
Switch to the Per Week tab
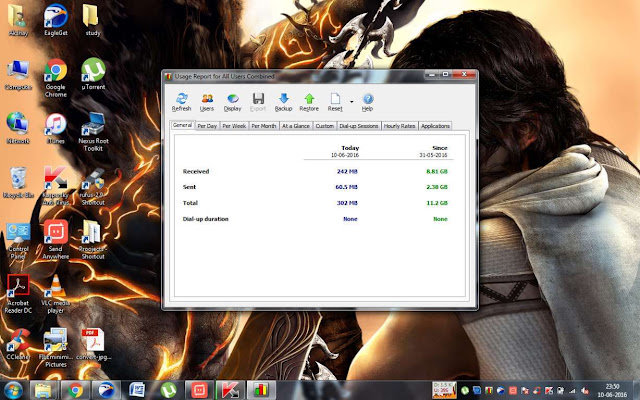pyautogui.click(x=234, y=126)
